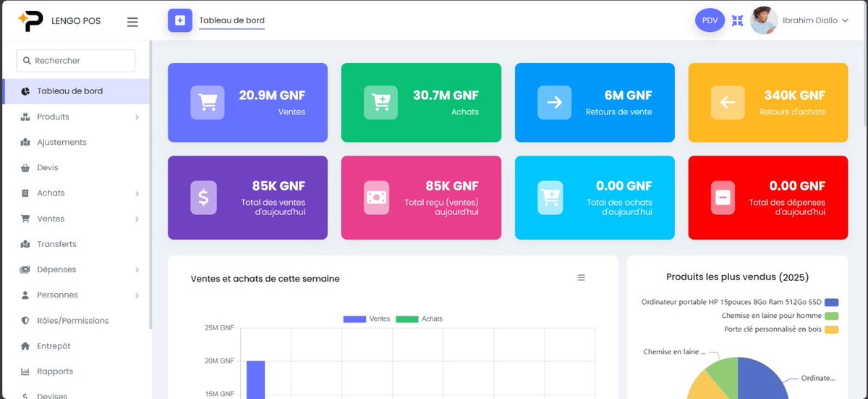Open the Ibrahim Diallo user dropdown
This screenshot has width=868, height=399.
815,21
